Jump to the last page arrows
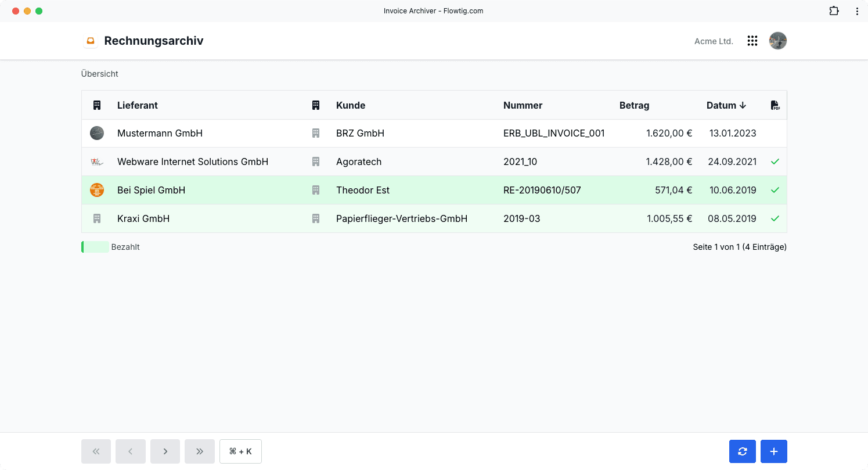Screen dimensions: 868x470 [x=200, y=451]
